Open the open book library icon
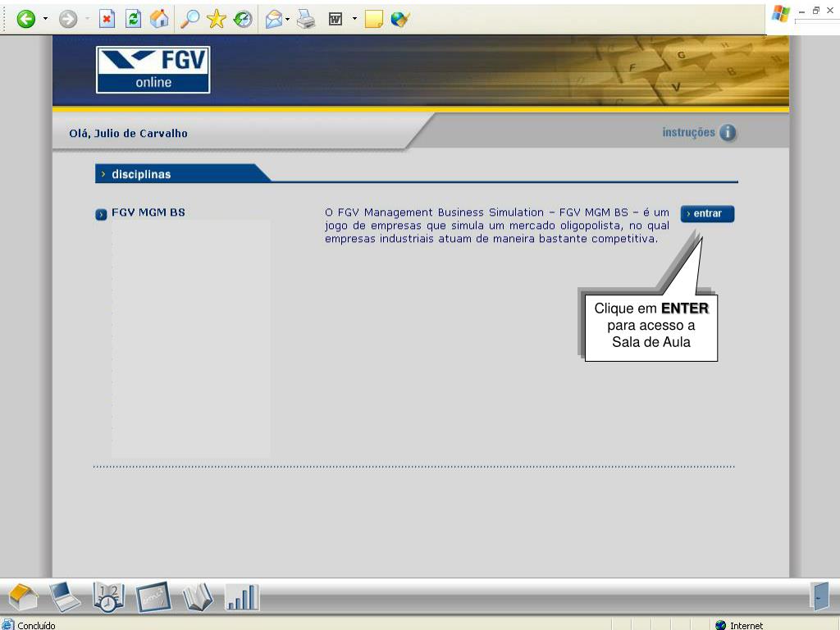The height and width of the screenshot is (630, 840). (197, 596)
